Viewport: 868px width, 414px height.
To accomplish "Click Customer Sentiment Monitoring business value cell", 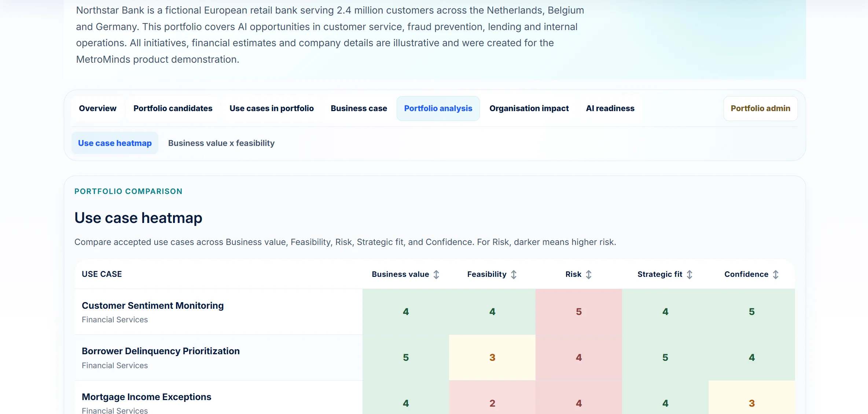I will click(x=405, y=312).
